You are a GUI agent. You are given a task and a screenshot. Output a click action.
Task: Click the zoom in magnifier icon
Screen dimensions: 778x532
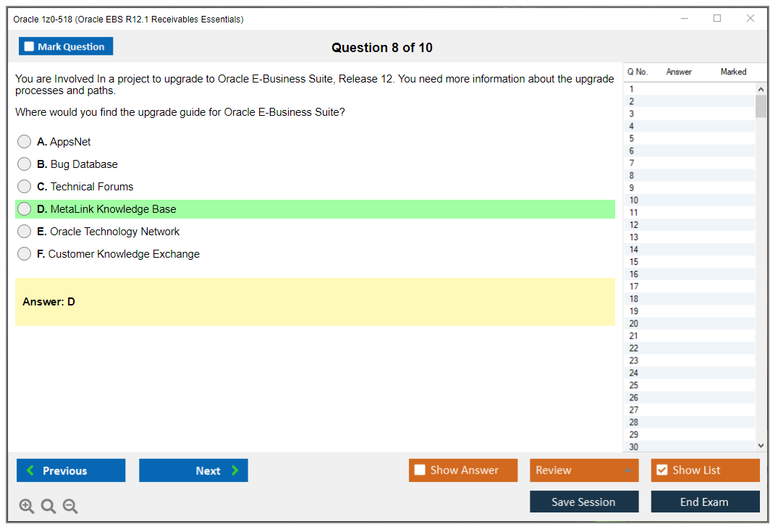click(27, 507)
